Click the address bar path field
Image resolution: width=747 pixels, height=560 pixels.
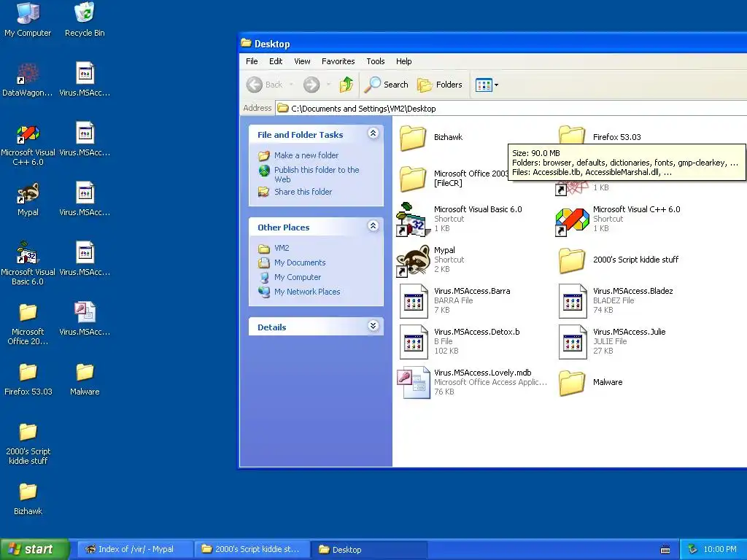pos(511,109)
